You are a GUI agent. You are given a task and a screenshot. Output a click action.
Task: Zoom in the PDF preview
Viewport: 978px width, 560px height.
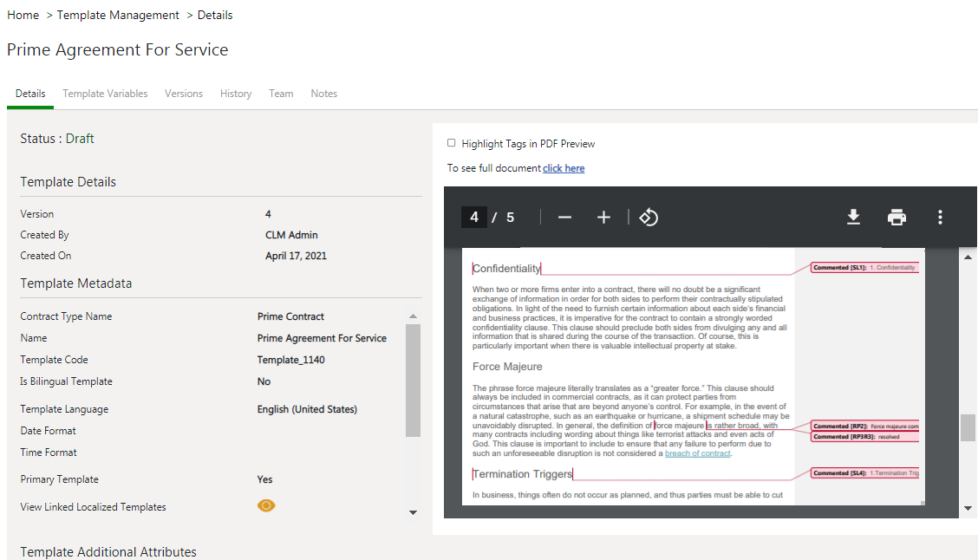click(x=604, y=217)
